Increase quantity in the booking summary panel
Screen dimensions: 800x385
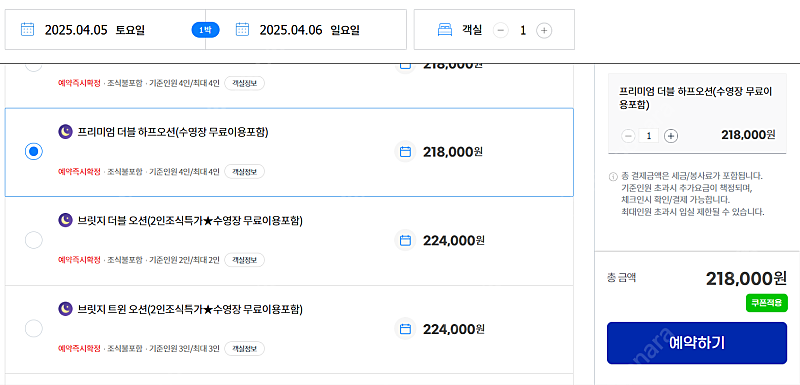tap(671, 136)
